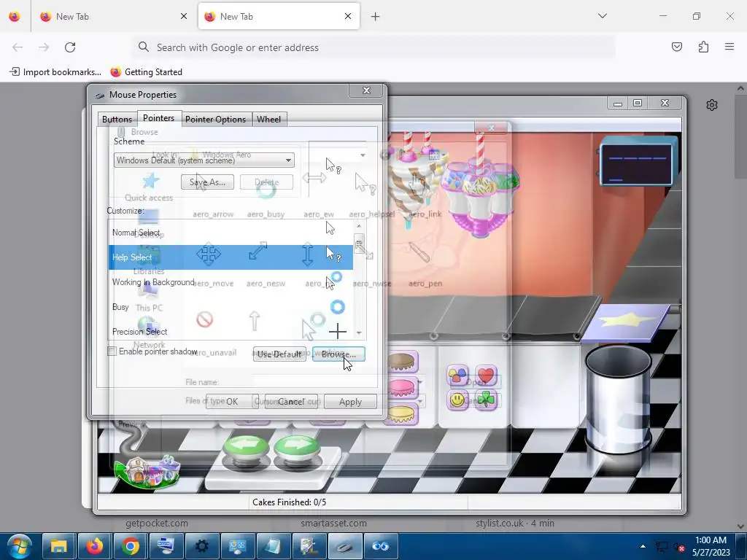Open Google Chrome from taskbar
Viewport: 747px width, 560px height.
coord(130,546)
